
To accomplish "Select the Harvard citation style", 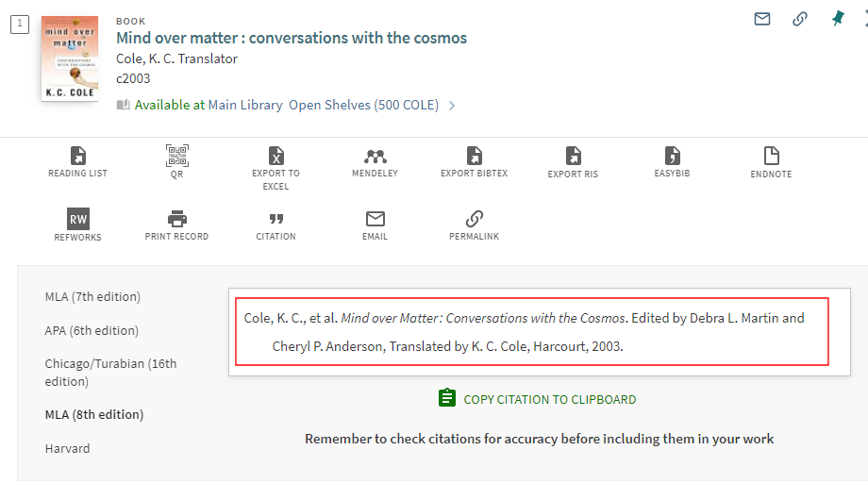I will 67,448.
